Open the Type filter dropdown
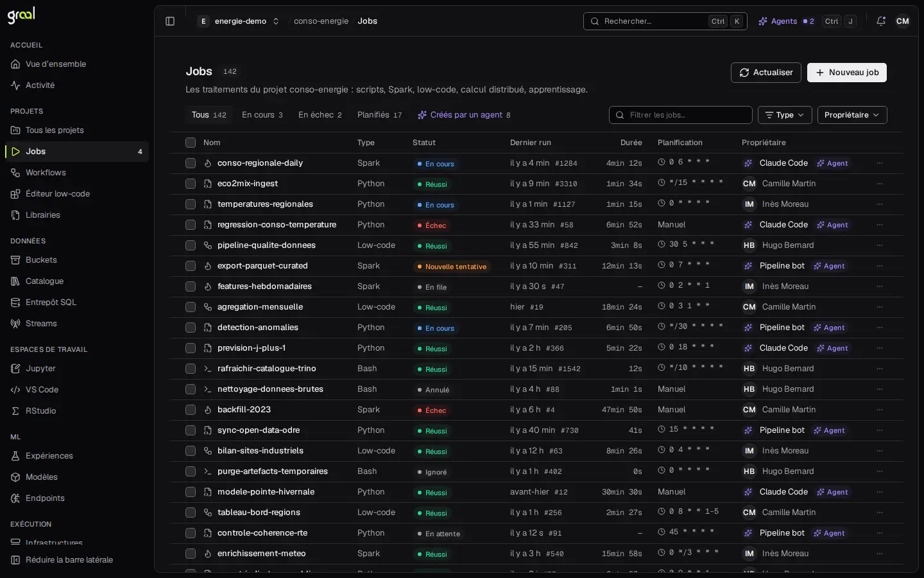Screen dimensions: 924x578 [785, 115]
